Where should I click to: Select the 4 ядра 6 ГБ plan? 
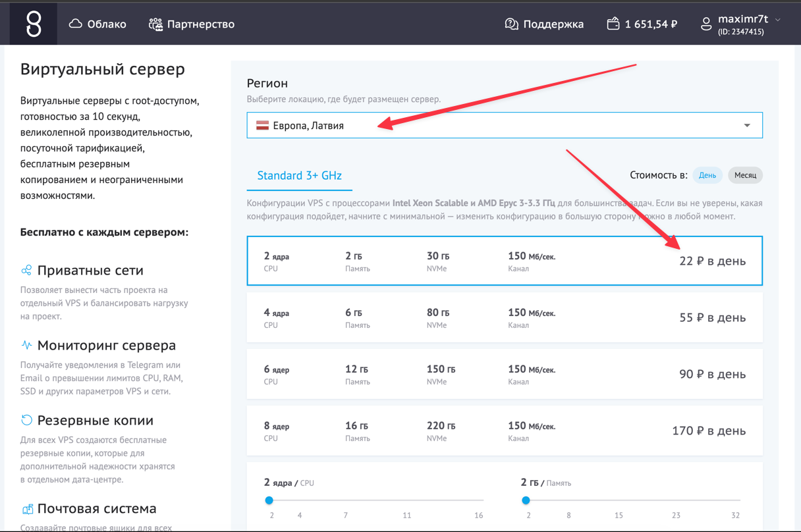[x=505, y=317]
